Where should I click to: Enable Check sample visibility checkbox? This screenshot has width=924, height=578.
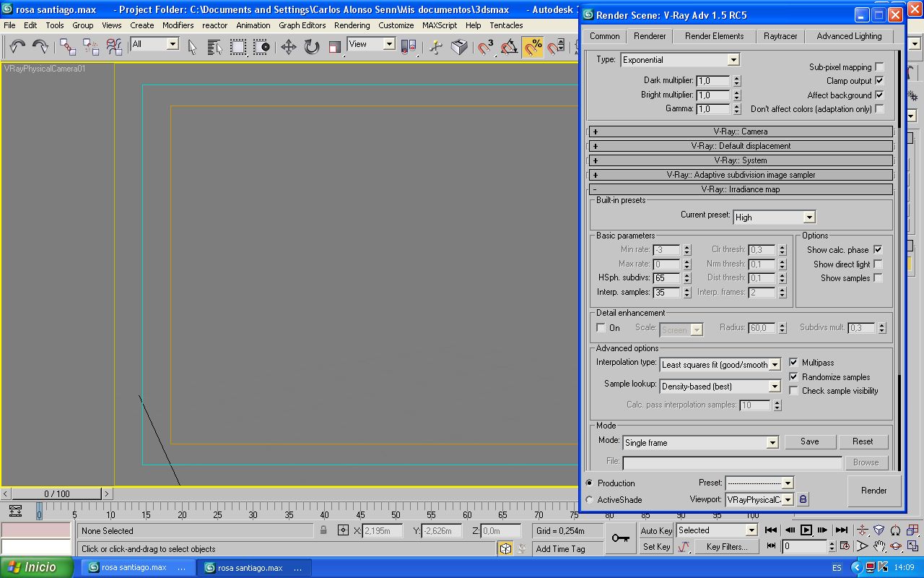[793, 391]
